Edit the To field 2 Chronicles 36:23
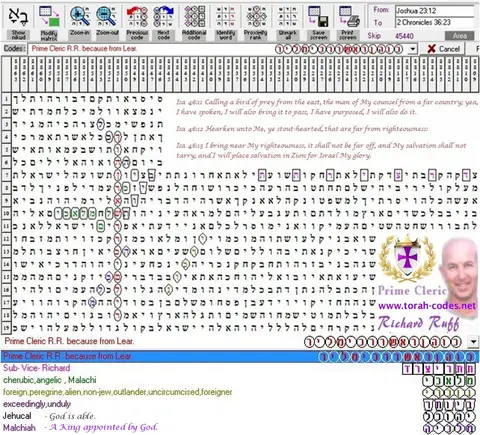 pos(434,23)
